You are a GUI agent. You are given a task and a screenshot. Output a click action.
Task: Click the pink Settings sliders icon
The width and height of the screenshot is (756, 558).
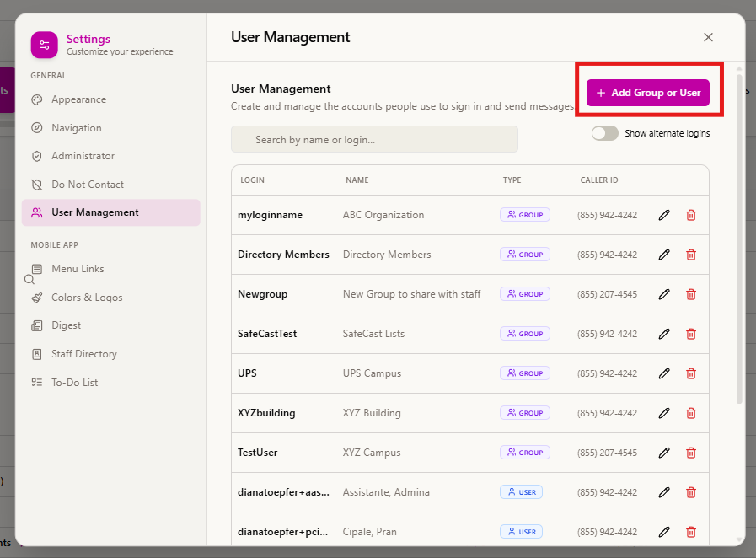pyautogui.click(x=45, y=45)
